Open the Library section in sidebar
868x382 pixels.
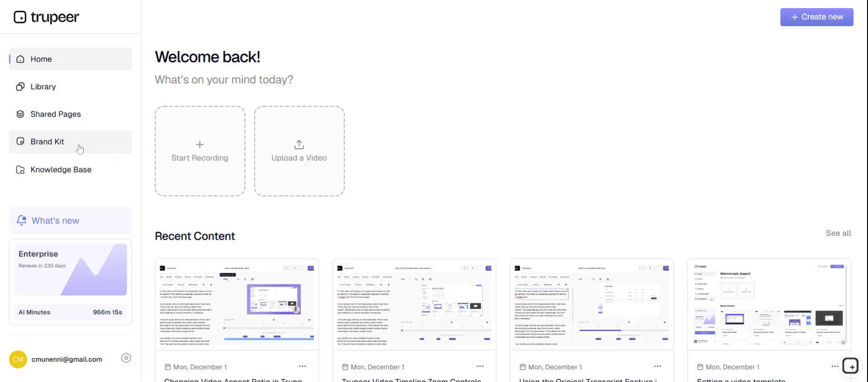(x=71, y=87)
